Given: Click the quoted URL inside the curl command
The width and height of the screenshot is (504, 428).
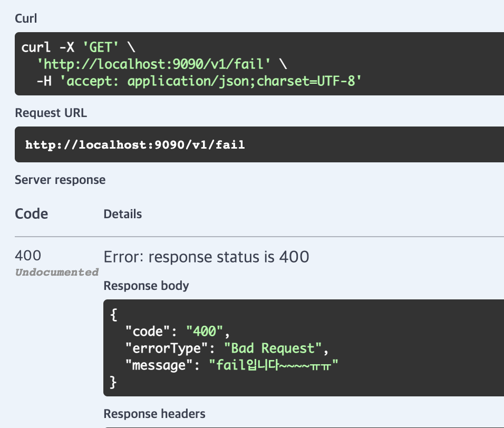Looking at the screenshot, I should pos(153,64).
